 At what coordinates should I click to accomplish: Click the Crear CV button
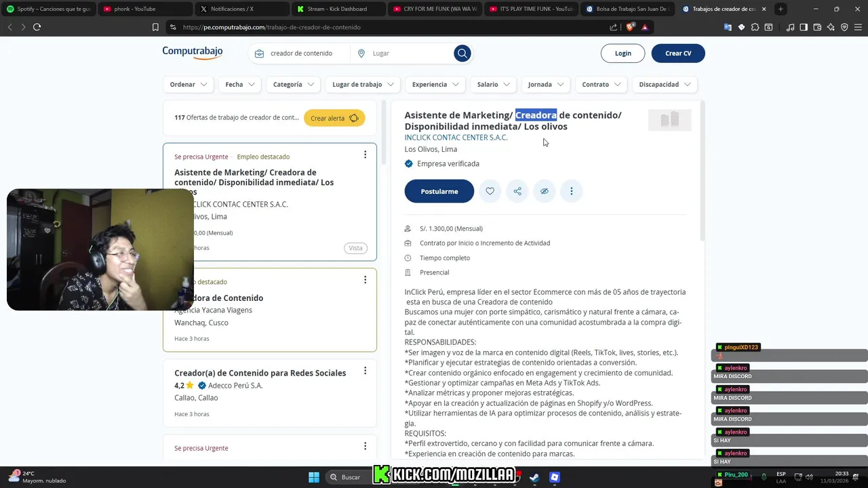(x=678, y=53)
